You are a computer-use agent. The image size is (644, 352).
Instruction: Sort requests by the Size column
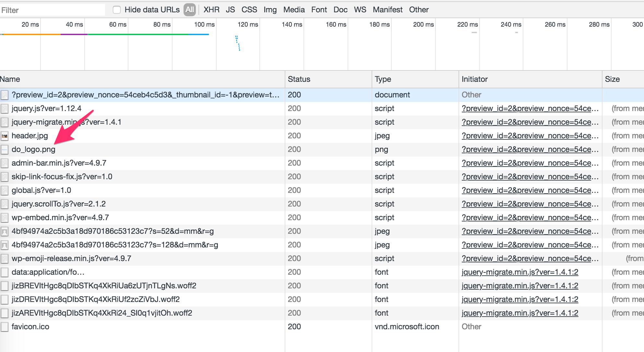click(613, 79)
